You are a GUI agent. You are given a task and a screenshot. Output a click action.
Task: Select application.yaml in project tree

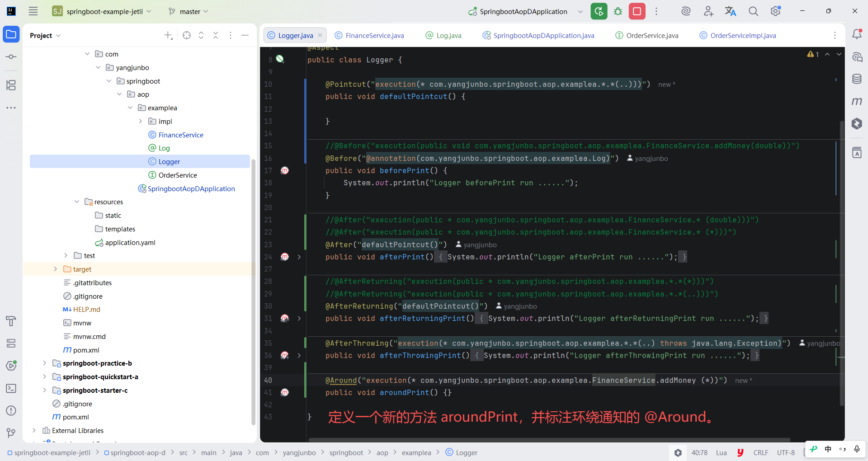click(x=130, y=242)
